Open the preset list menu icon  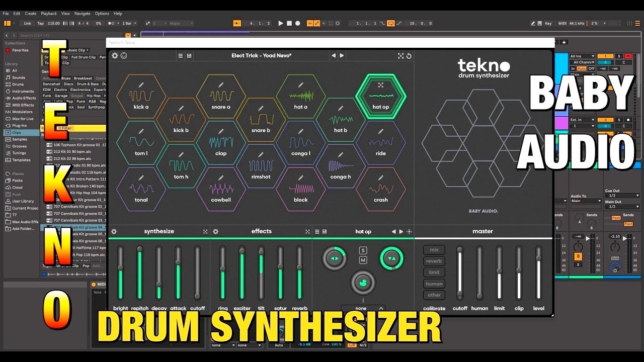181,56
